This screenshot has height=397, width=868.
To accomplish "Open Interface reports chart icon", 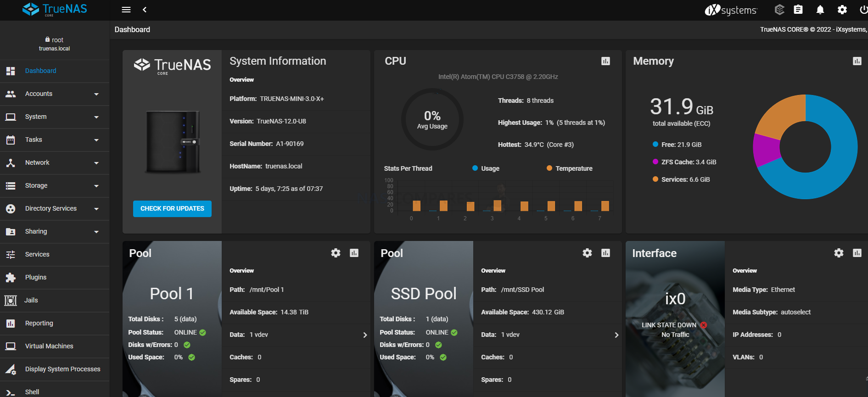I will click(857, 253).
